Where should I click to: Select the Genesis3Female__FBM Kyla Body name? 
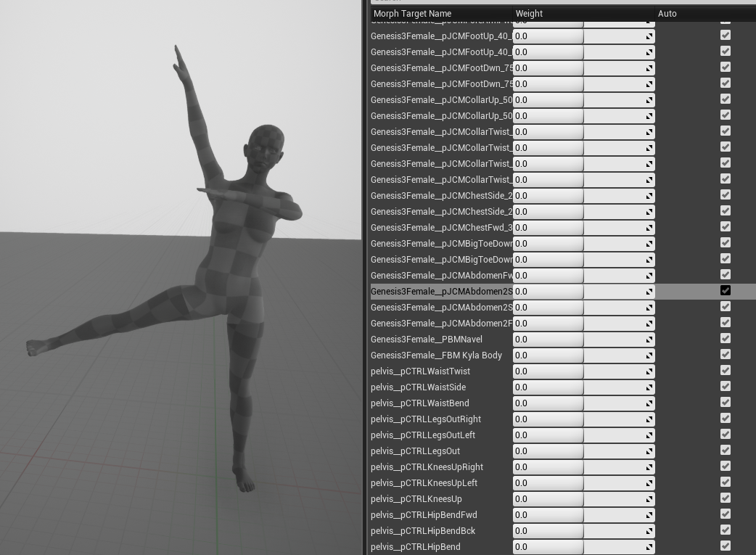(436, 355)
